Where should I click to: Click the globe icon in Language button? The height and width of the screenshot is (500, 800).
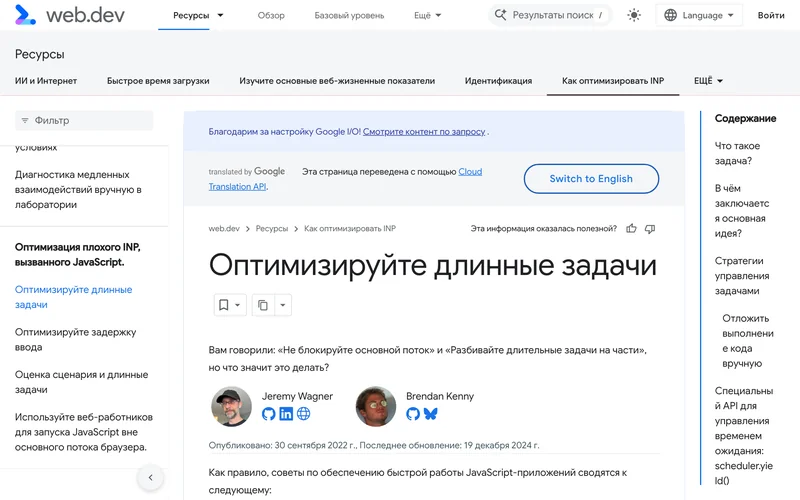click(x=670, y=15)
